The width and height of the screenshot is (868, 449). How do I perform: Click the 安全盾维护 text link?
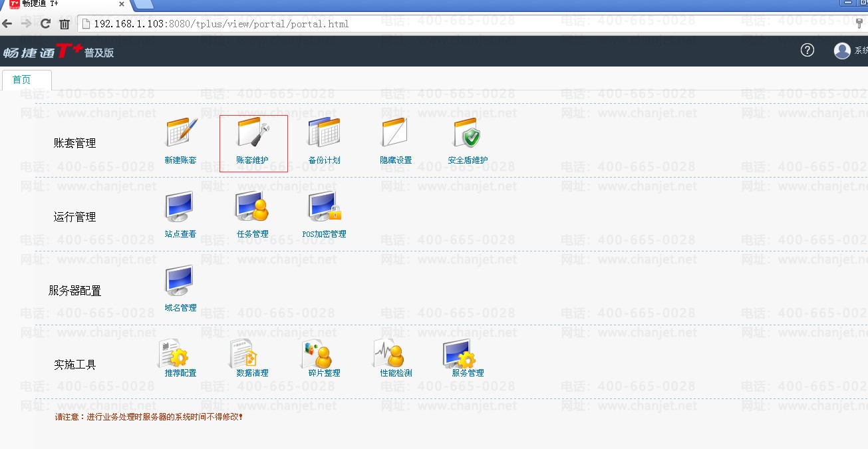468,160
